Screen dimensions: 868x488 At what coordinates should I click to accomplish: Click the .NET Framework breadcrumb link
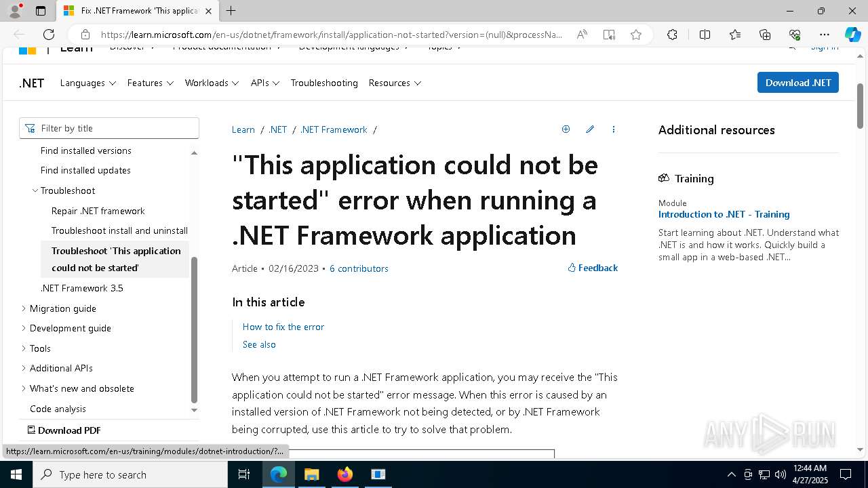tap(334, 129)
